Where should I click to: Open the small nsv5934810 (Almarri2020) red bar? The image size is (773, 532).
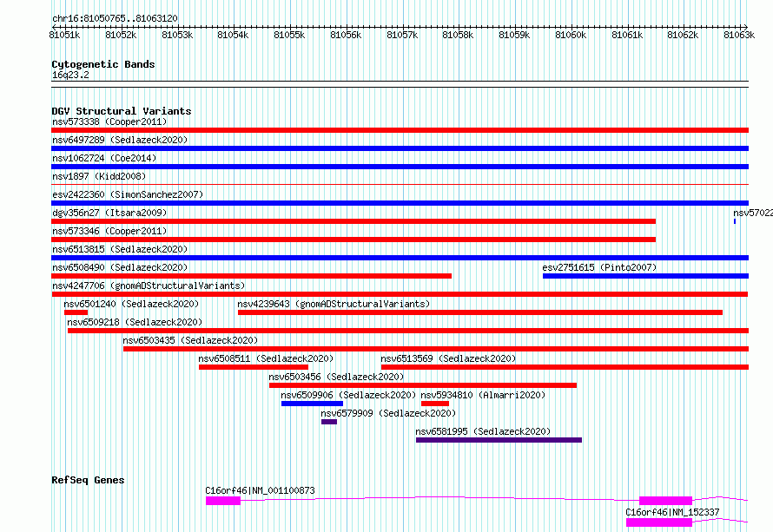[x=435, y=404]
